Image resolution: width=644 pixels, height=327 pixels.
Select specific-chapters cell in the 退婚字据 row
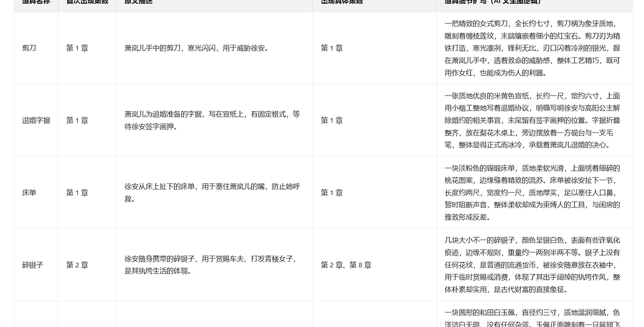coord(332,121)
